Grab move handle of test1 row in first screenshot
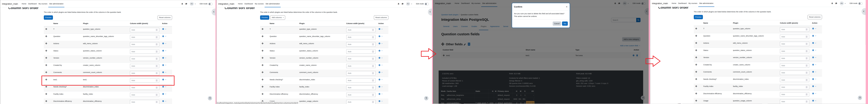The width and height of the screenshot is (868, 104). tap(46, 79)
